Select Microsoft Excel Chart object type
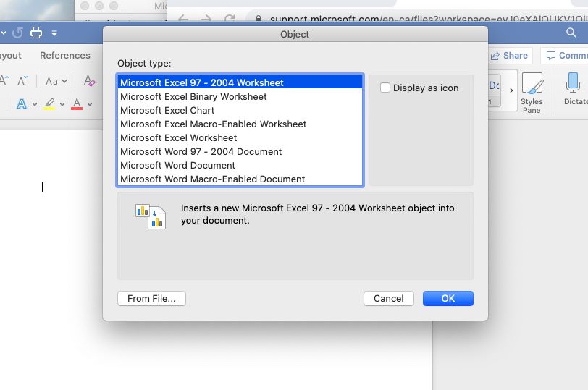 (240, 110)
